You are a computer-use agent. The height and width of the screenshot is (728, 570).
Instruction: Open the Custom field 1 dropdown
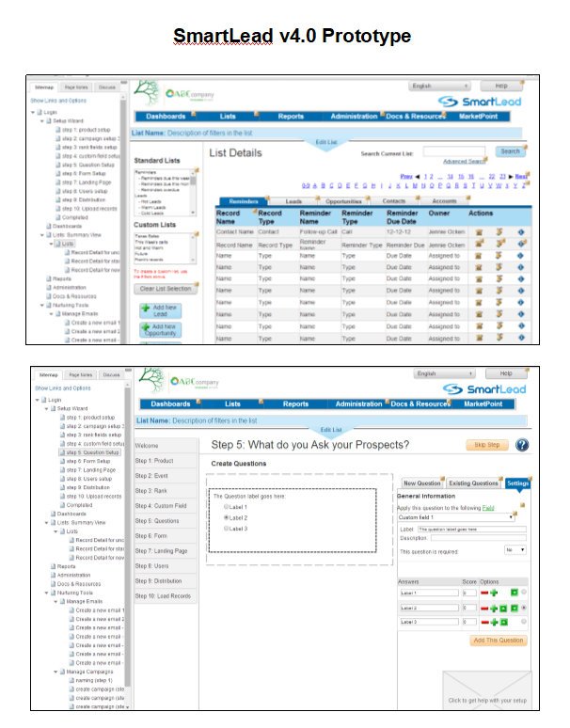[455, 516]
